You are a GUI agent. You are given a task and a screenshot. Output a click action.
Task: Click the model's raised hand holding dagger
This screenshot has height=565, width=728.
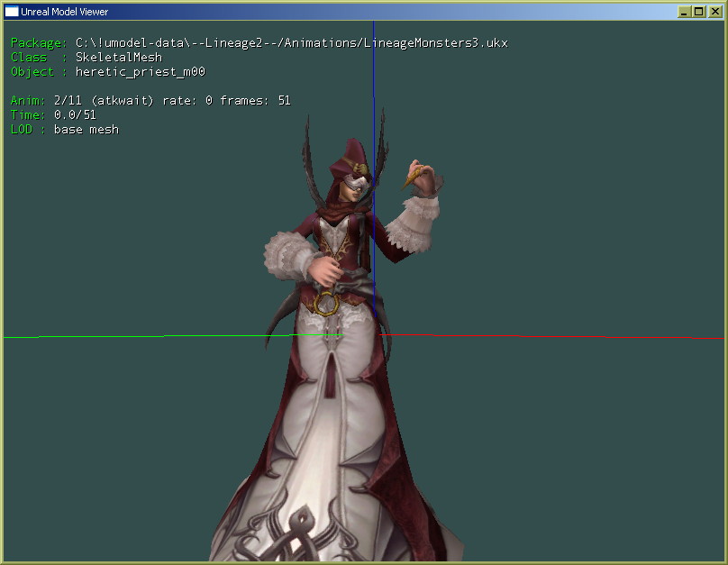(422, 178)
